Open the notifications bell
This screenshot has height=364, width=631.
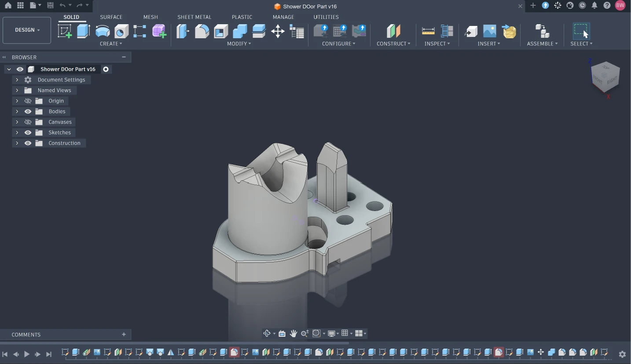pyautogui.click(x=594, y=6)
